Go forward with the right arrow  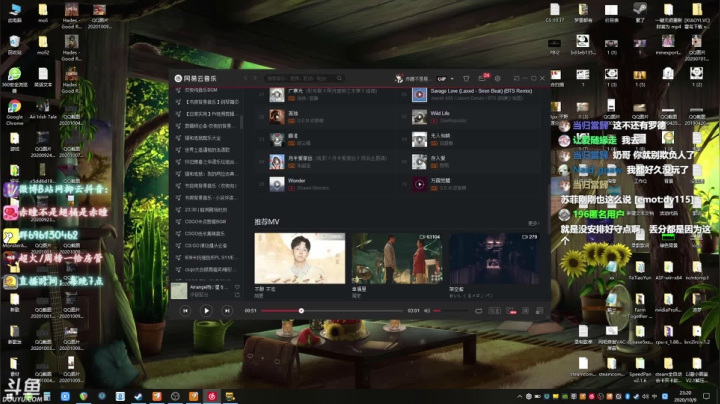[x=255, y=79]
